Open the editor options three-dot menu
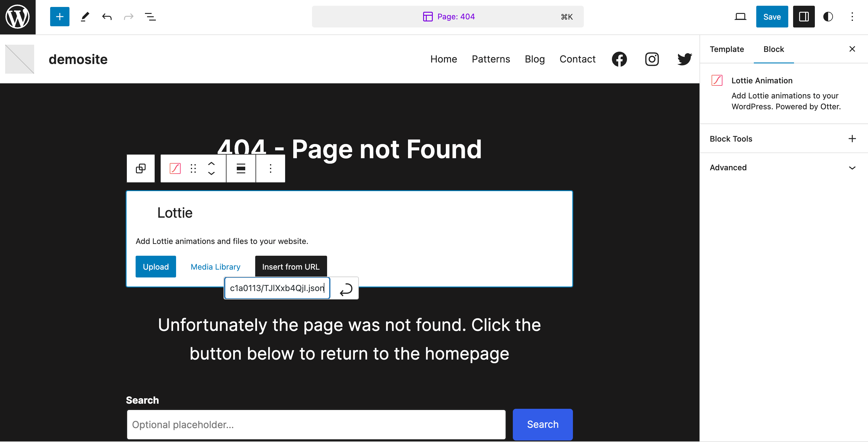Viewport: 868px width, 442px height. tap(852, 17)
